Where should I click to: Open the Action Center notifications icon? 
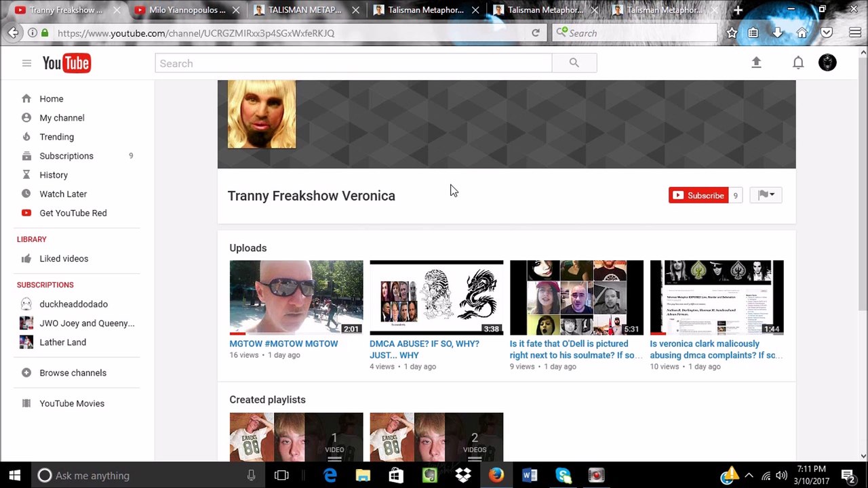coord(848,475)
